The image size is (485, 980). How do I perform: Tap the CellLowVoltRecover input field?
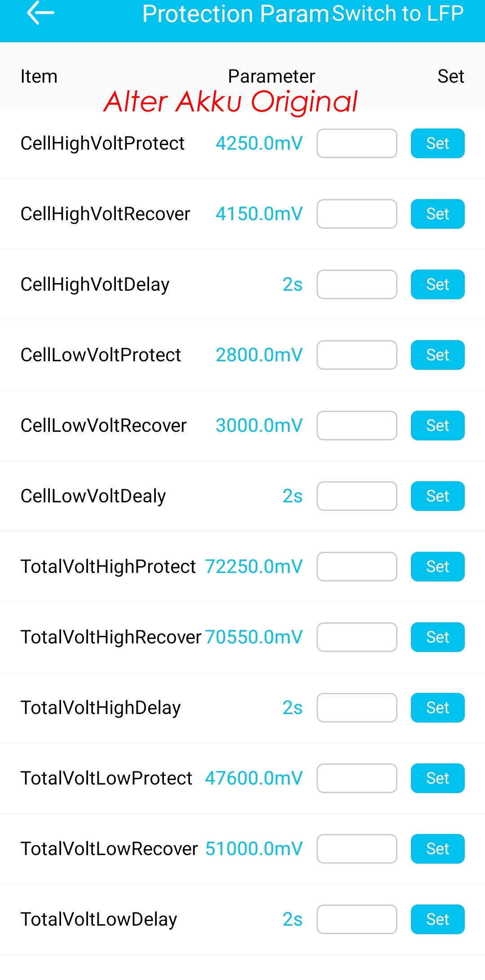coord(357,426)
